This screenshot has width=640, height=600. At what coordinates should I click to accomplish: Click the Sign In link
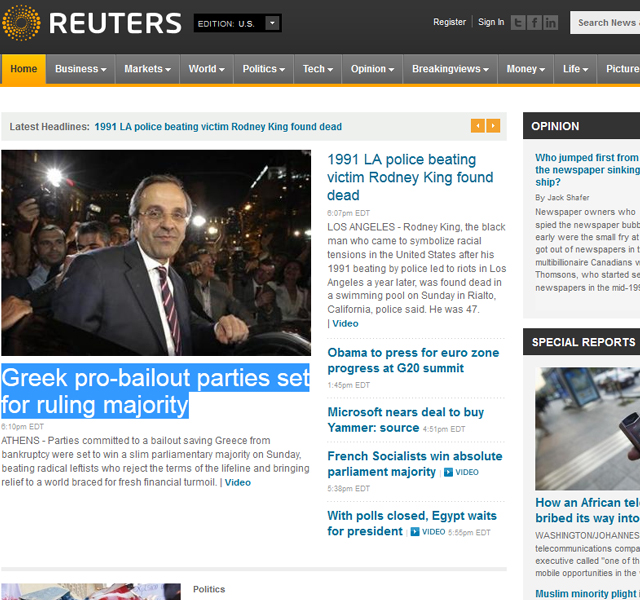coord(491,22)
